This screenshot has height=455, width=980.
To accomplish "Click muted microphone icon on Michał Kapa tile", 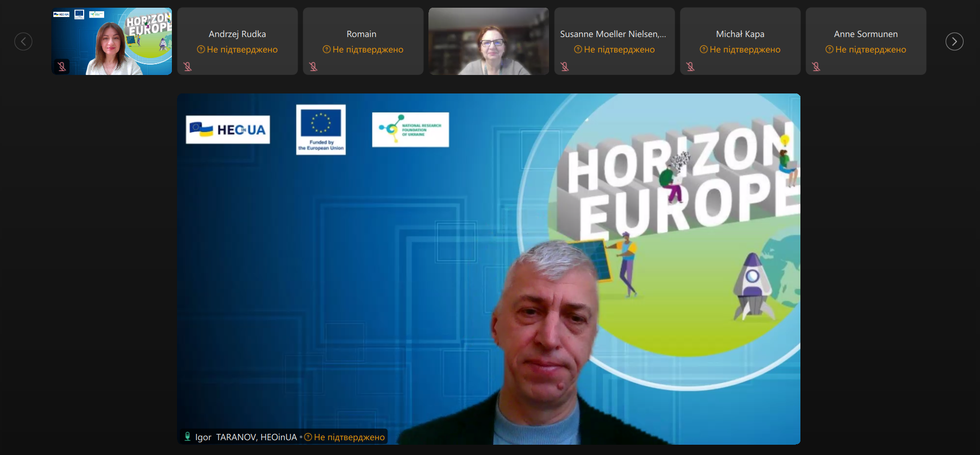I will pyautogui.click(x=691, y=67).
